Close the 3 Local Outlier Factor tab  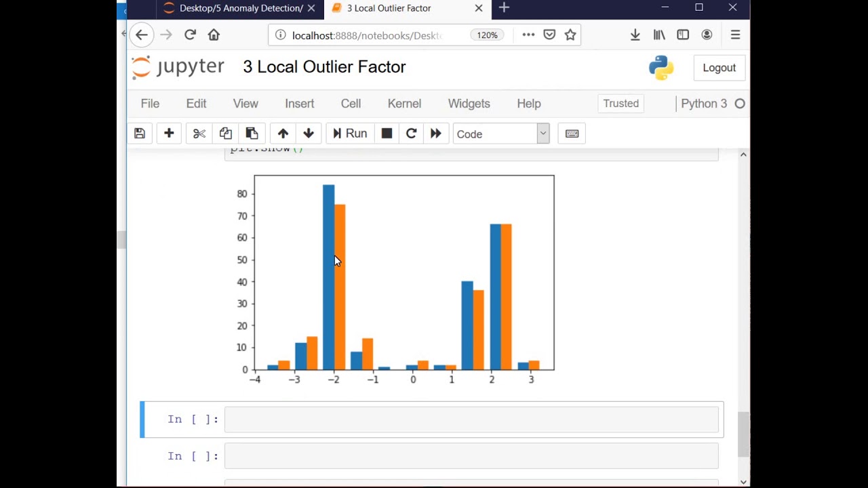[x=479, y=8]
